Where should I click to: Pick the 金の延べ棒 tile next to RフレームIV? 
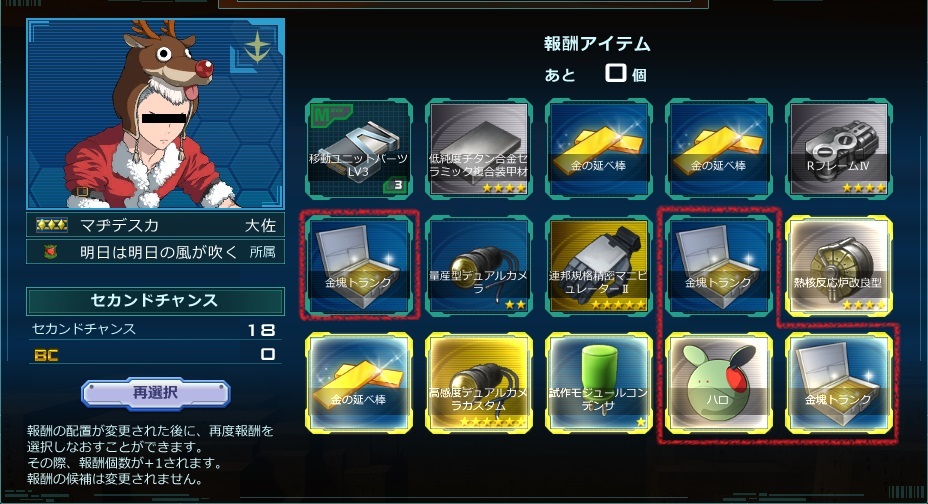718,148
